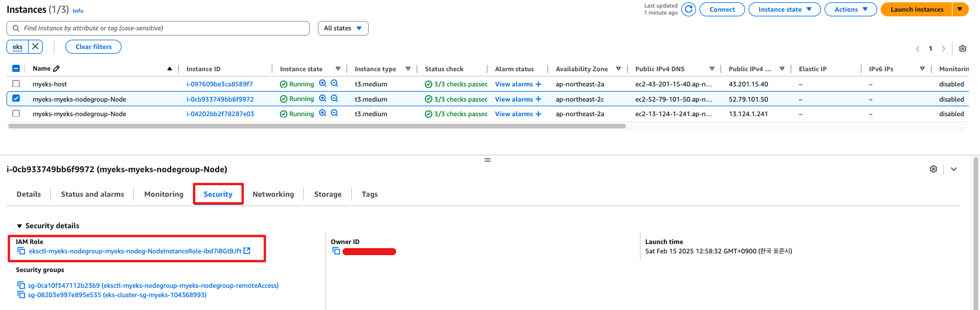This screenshot has height=310, width=980.
Task: Open IAM role external link icon
Action: pyautogui.click(x=247, y=251)
